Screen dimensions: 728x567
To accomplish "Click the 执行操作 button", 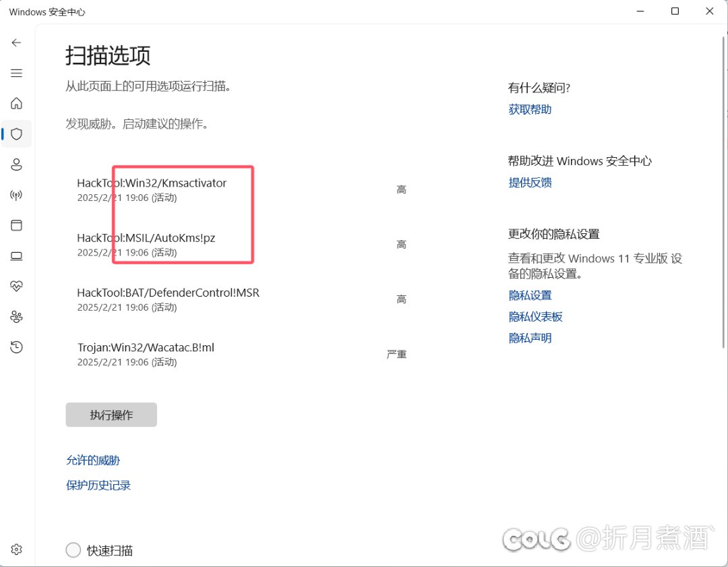I will point(111,415).
